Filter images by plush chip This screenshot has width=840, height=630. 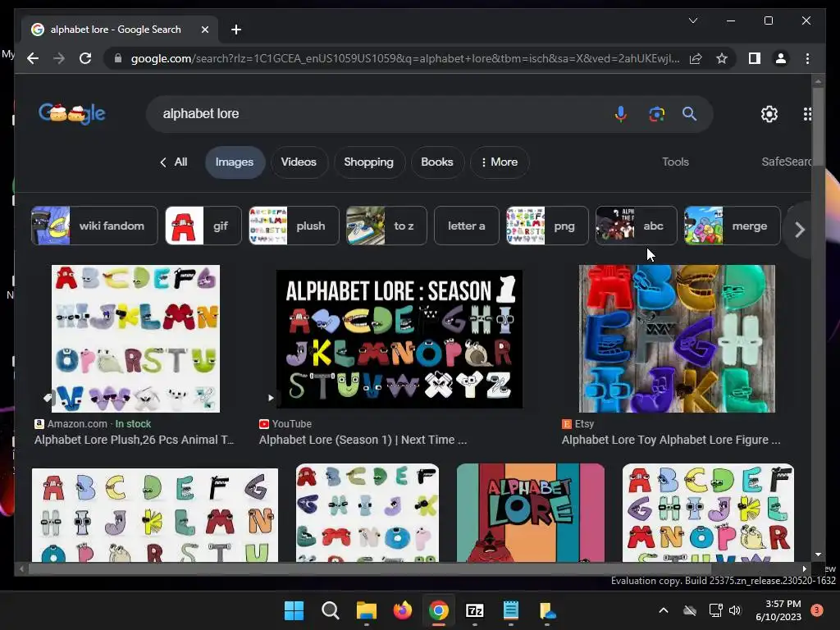click(x=294, y=226)
